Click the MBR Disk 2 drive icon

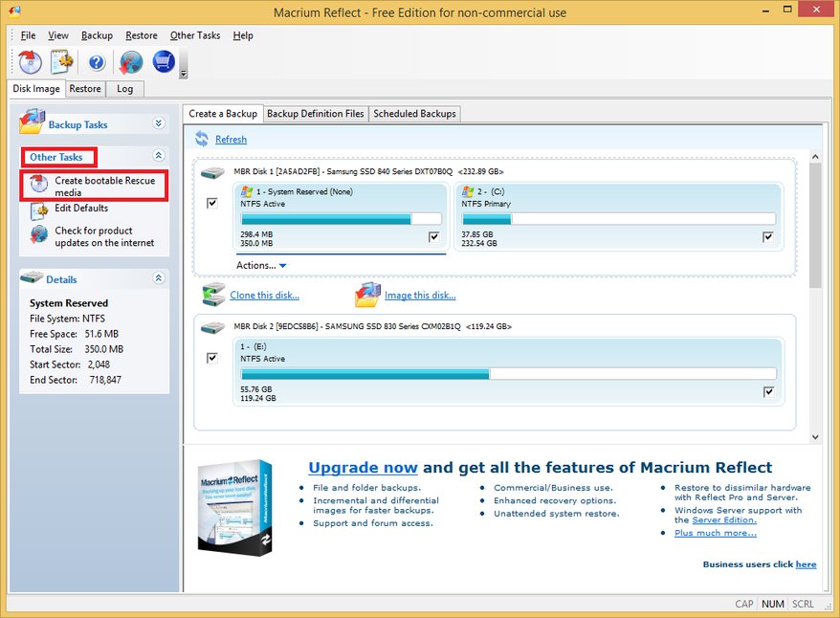click(212, 328)
